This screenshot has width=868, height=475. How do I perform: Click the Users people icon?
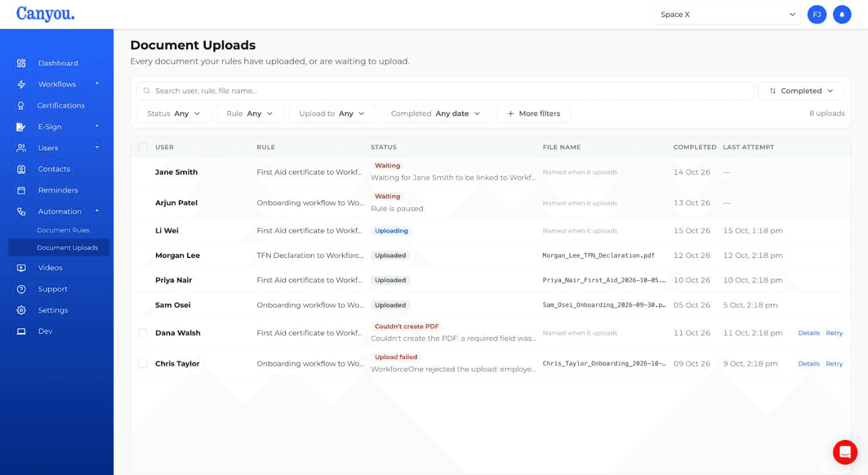(x=21, y=148)
